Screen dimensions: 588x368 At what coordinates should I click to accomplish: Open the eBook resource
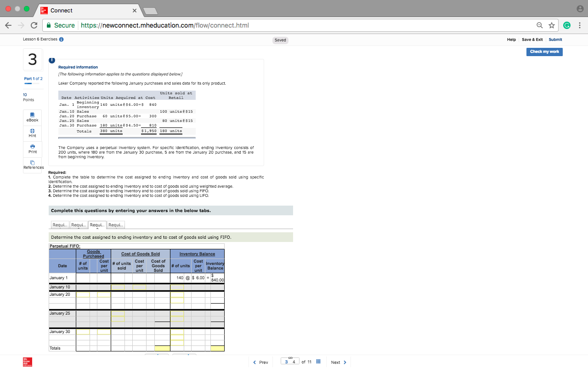pos(32,116)
